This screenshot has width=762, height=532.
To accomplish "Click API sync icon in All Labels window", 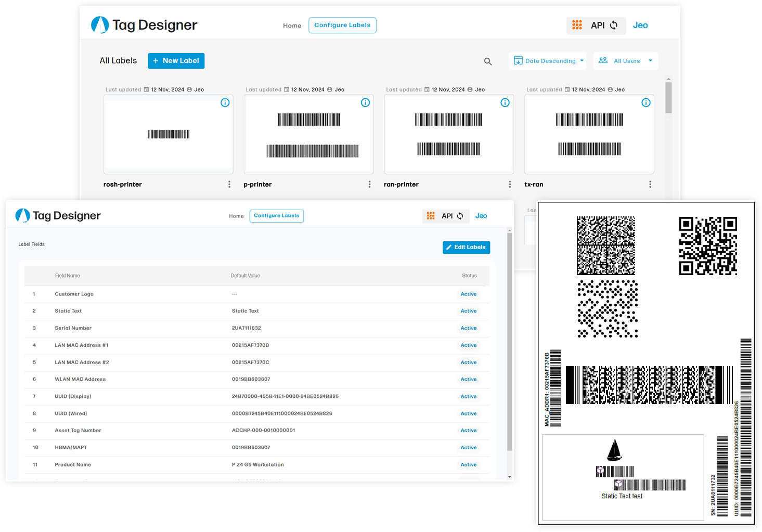I will click(x=614, y=25).
